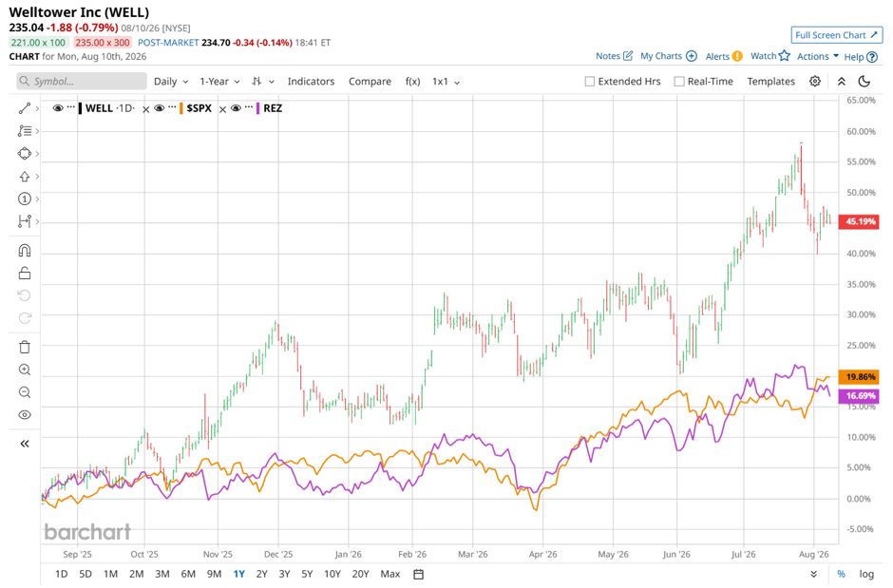Select the 5Y time range

(x=307, y=575)
